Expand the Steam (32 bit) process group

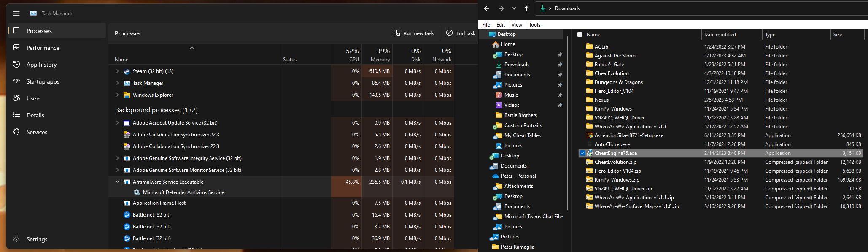click(x=117, y=71)
